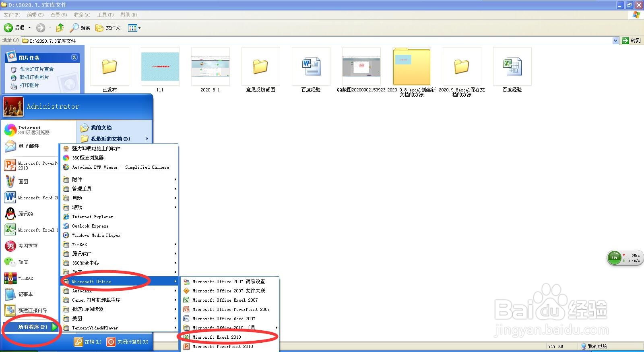Viewport: 644px width, 352px height.
Task: Select the 111 image thumbnail
Action: click(160, 70)
